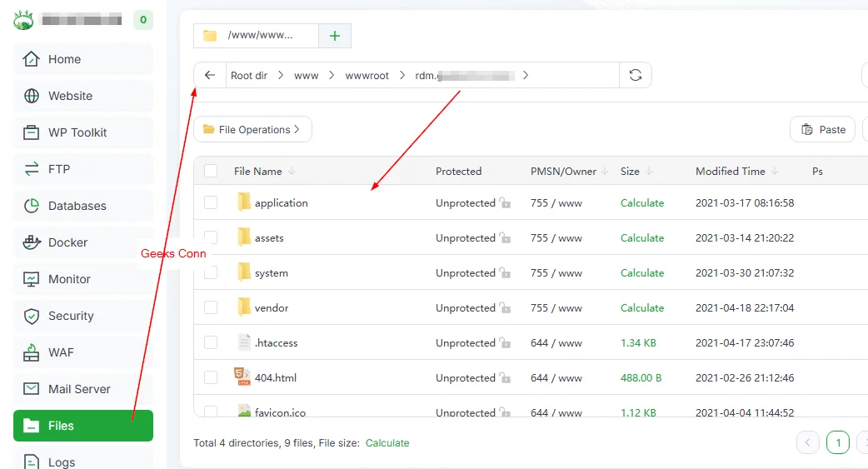Open the vendor folder

coord(272,308)
